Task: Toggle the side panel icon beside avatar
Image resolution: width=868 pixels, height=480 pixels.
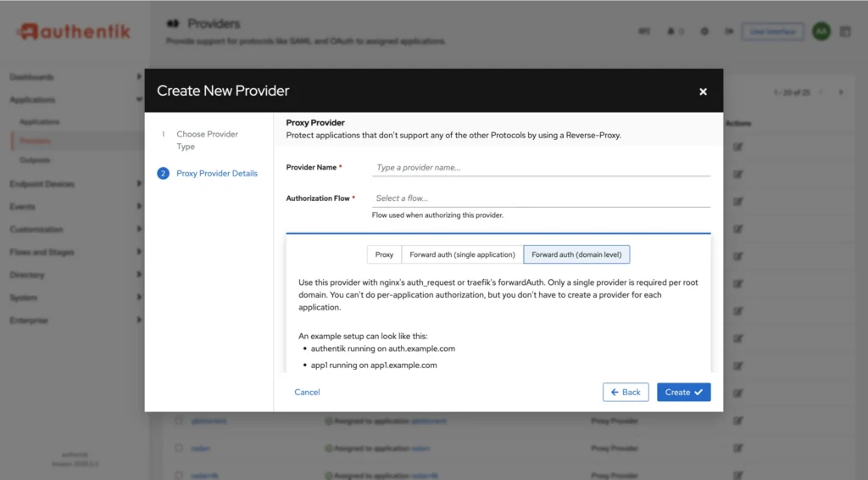Action: (x=845, y=31)
